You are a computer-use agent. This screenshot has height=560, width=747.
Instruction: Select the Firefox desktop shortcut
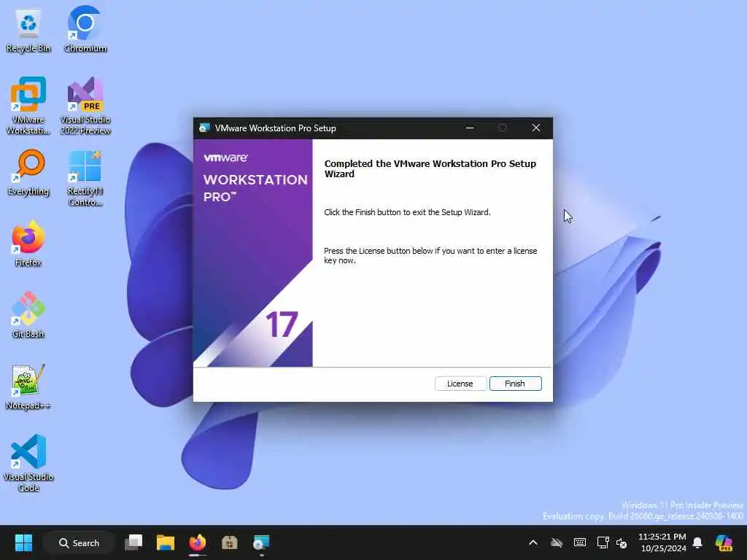pyautogui.click(x=28, y=244)
